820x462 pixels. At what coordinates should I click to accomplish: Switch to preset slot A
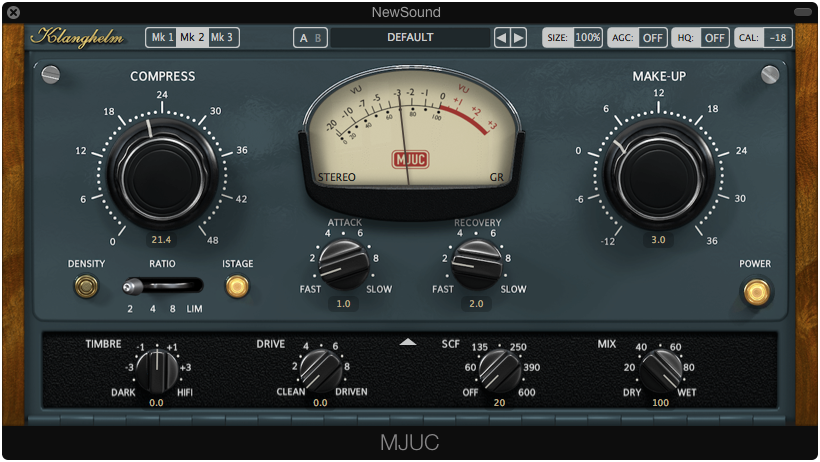[304, 38]
